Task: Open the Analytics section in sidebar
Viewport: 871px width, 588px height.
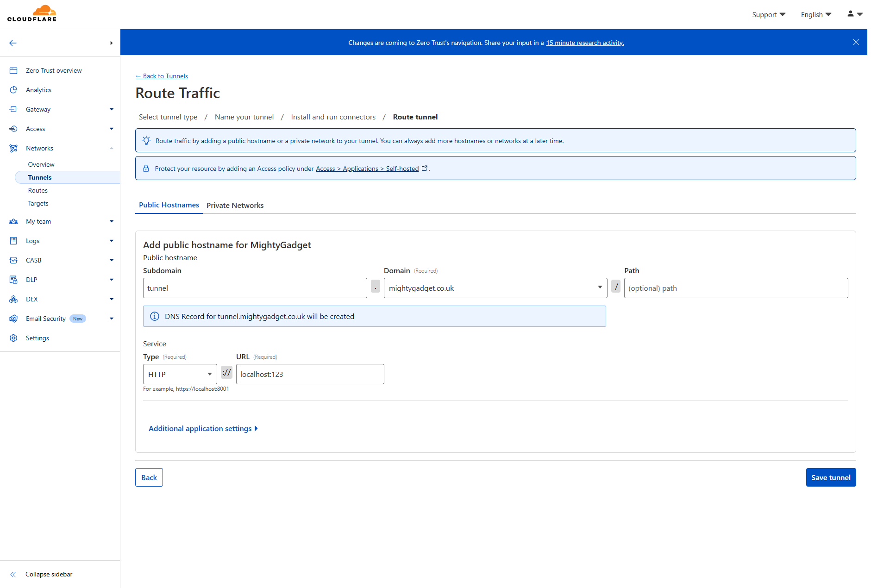Action: (x=38, y=90)
